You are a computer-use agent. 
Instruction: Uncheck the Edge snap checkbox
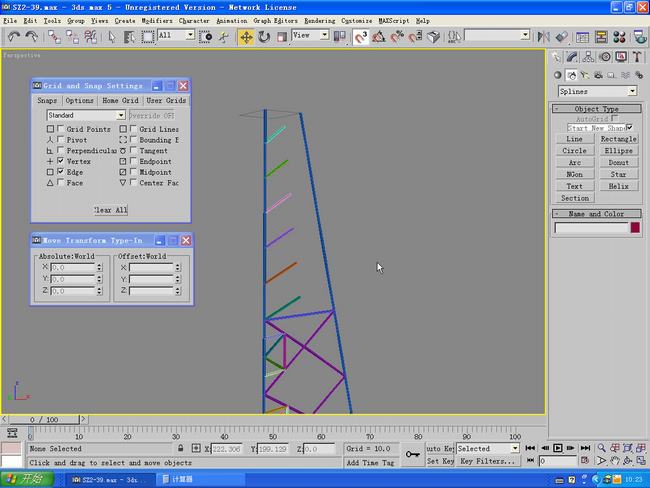click(61, 172)
